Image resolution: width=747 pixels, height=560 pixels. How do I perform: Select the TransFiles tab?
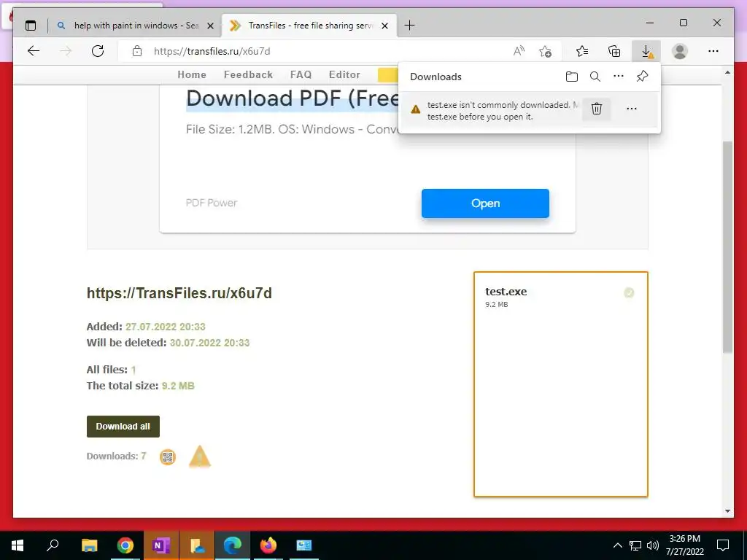tap(309, 26)
